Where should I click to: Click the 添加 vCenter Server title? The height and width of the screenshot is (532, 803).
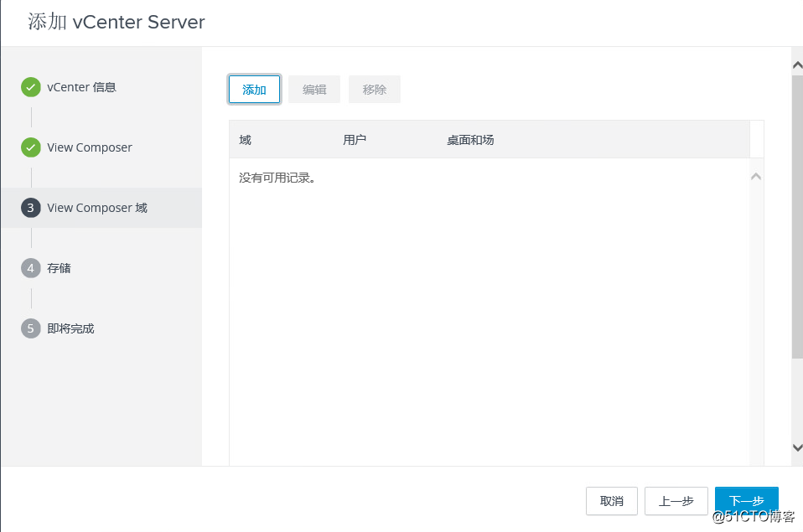pos(117,22)
